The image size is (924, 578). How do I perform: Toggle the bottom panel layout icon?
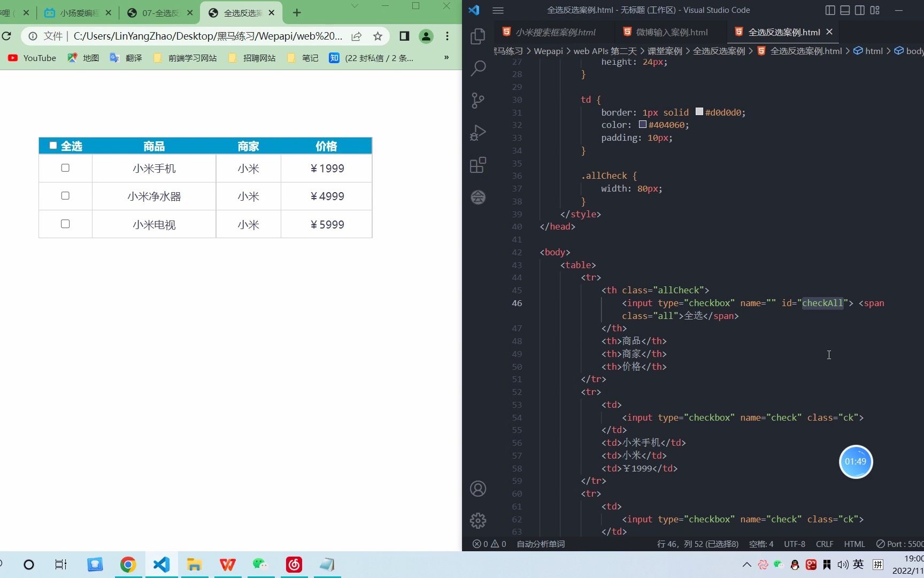[x=845, y=10]
